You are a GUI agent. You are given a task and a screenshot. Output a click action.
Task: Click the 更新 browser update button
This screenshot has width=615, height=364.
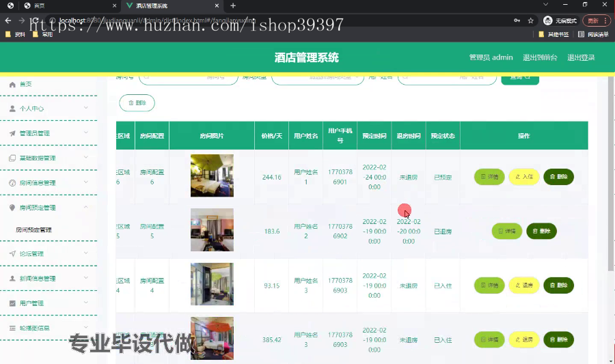[596, 20]
